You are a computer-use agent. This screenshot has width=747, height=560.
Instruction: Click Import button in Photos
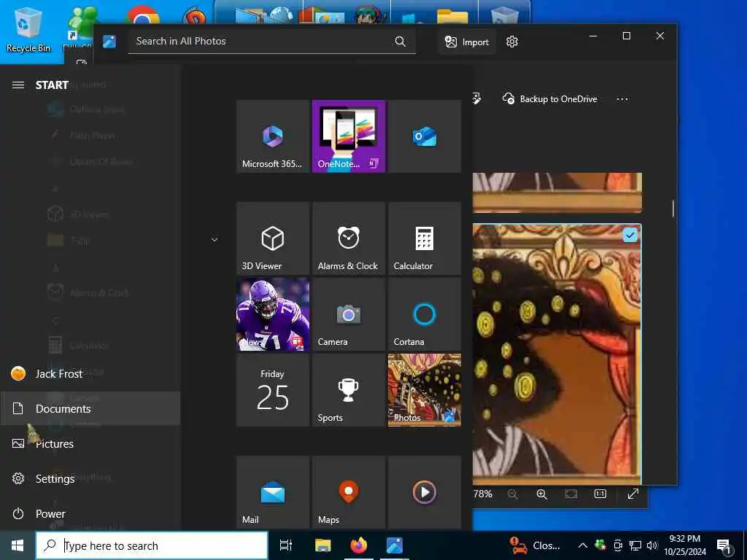point(467,42)
